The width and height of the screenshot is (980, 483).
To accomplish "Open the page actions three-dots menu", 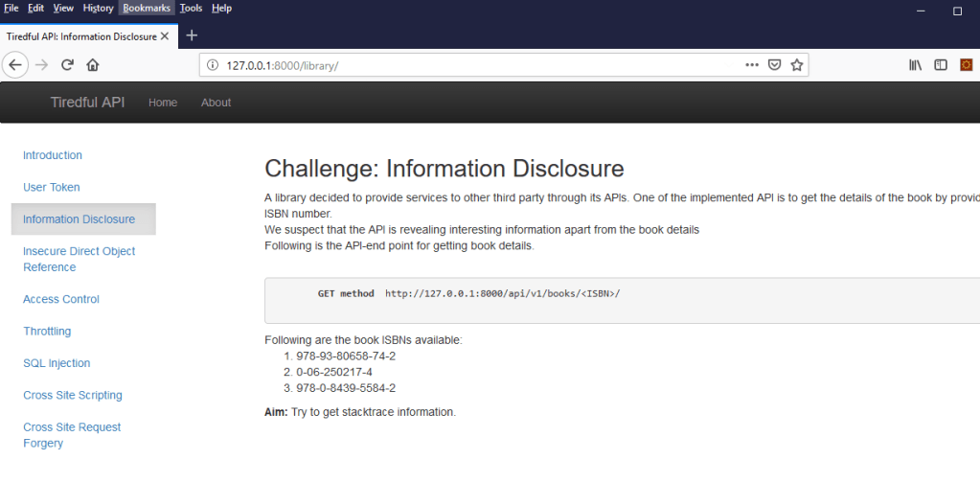I will pos(752,65).
